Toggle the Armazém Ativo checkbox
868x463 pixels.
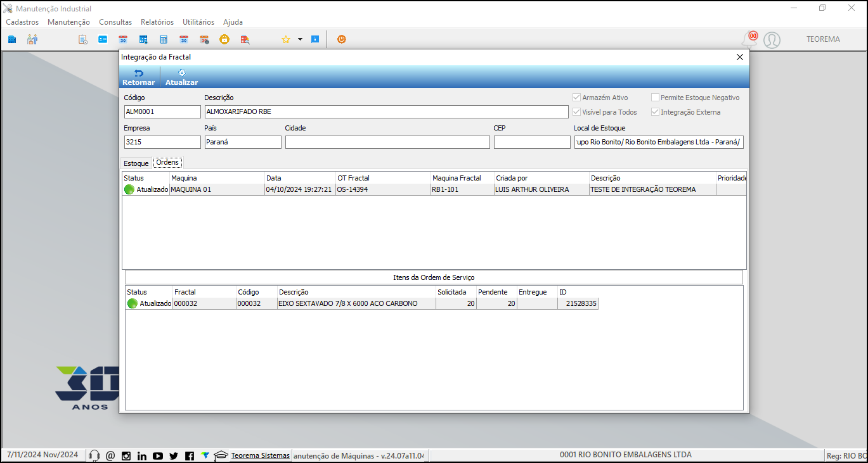tap(576, 98)
